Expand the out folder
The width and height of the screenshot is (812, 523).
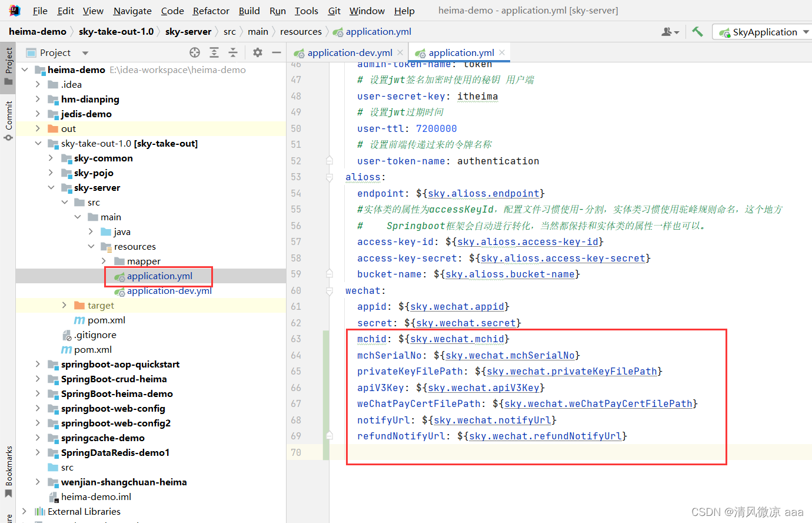point(38,128)
